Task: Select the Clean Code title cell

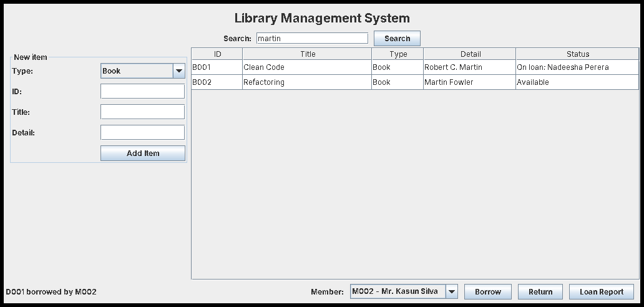Action: [307, 67]
